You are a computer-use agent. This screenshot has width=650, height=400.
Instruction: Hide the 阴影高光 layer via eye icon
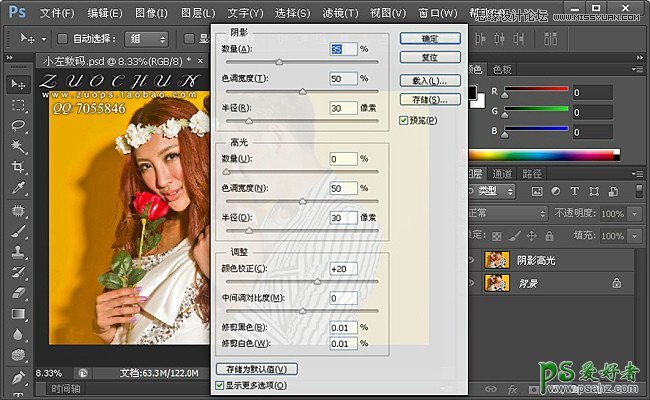pos(472,259)
